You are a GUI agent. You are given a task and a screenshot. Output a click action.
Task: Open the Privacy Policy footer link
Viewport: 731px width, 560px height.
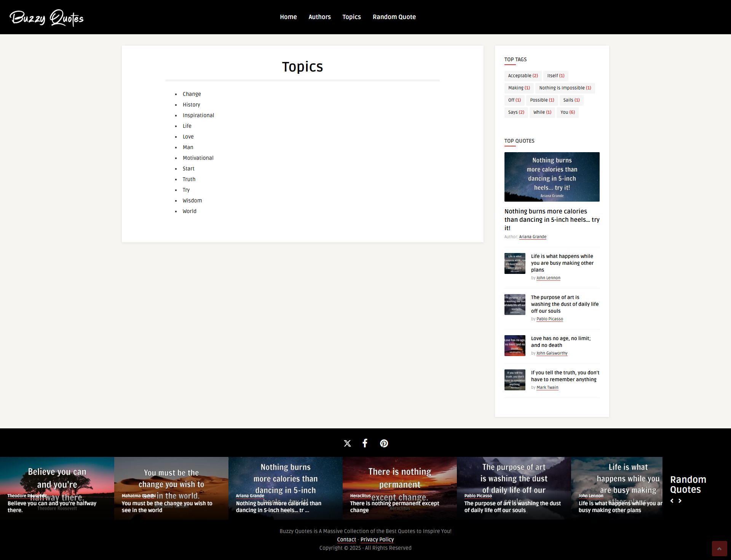[x=377, y=539]
